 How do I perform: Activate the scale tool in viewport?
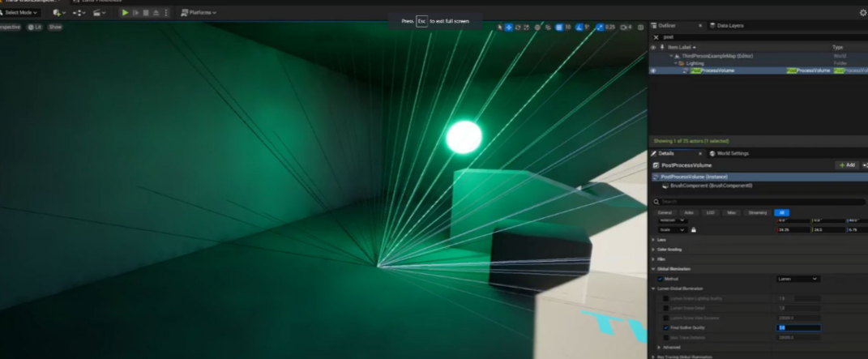point(526,27)
